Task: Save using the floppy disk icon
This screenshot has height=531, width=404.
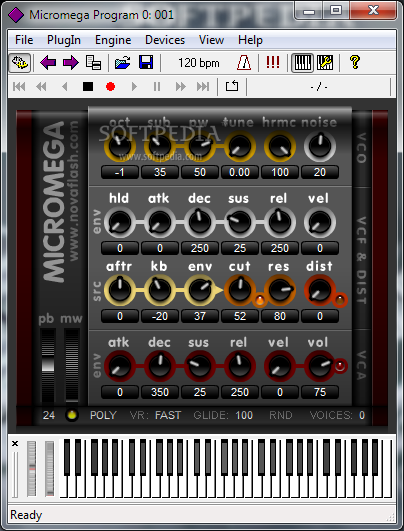Action: 146,63
